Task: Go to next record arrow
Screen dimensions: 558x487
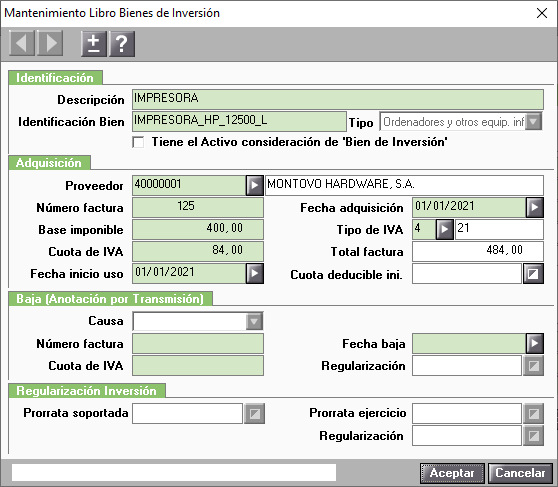Action: 50,43
